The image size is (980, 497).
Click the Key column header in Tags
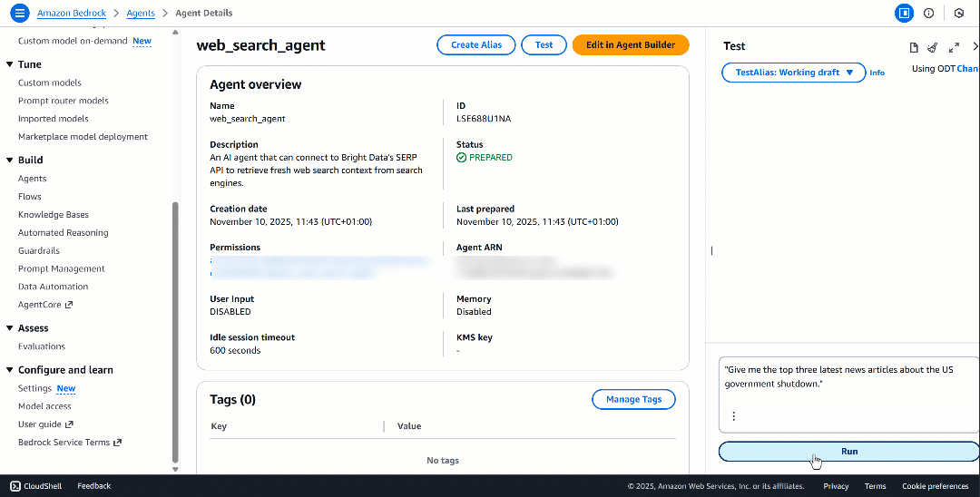(219, 426)
